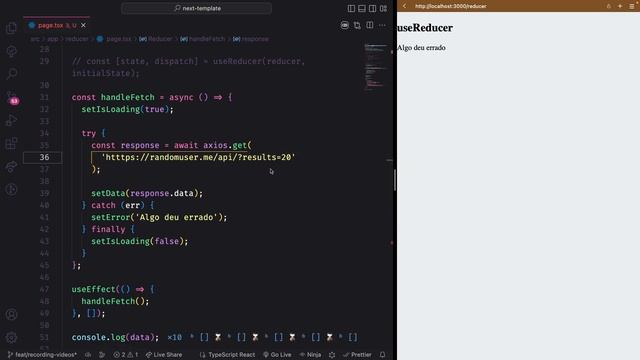The width and height of the screenshot is (640, 360).
Task: Click the compare changes icon in editor toolbar
Action: click(x=357, y=25)
